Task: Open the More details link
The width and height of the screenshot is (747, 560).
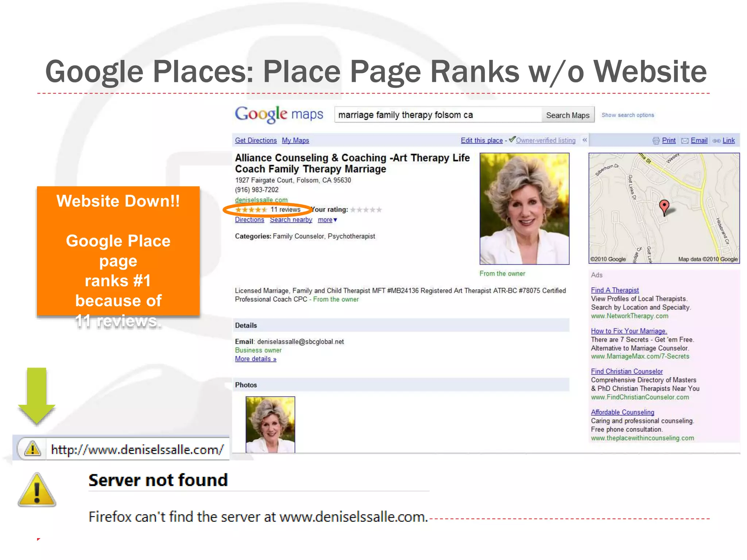Action: (x=256, y=359)
